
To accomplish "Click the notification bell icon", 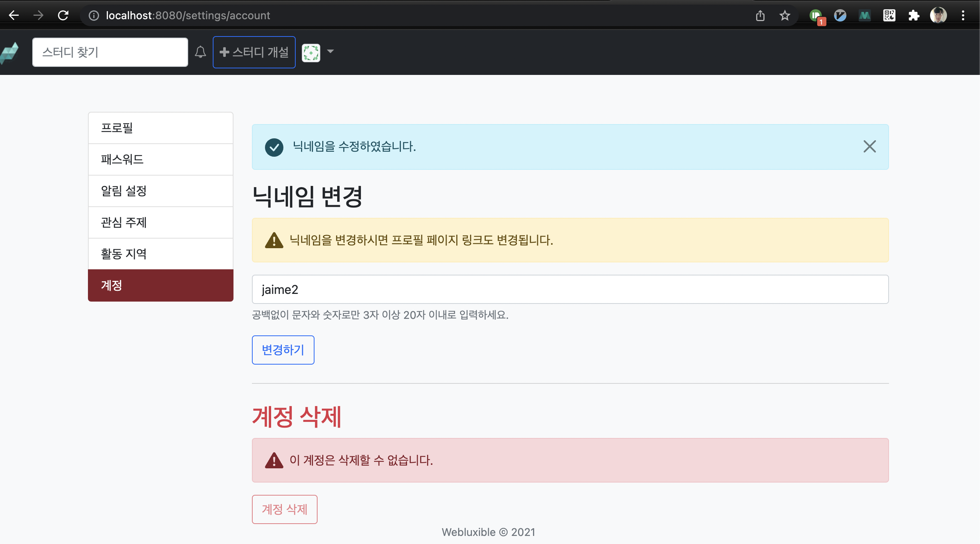I will pyautogui.click(x=200, y=52).
